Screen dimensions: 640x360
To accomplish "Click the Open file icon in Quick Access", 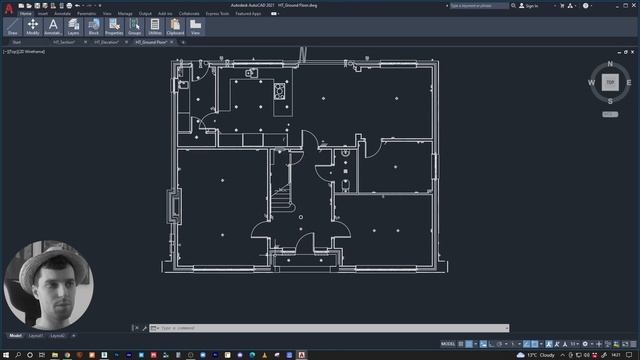I will 29,6.
